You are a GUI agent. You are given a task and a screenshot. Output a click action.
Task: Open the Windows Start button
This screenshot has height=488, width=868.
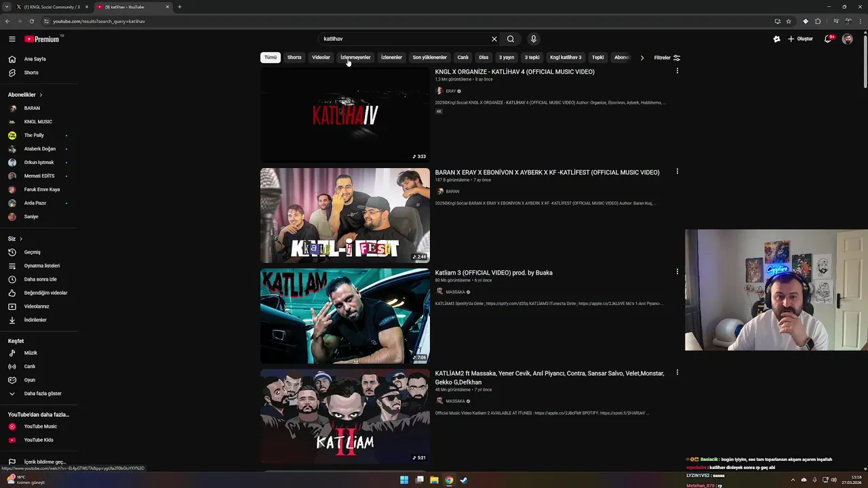pos(404,480)
